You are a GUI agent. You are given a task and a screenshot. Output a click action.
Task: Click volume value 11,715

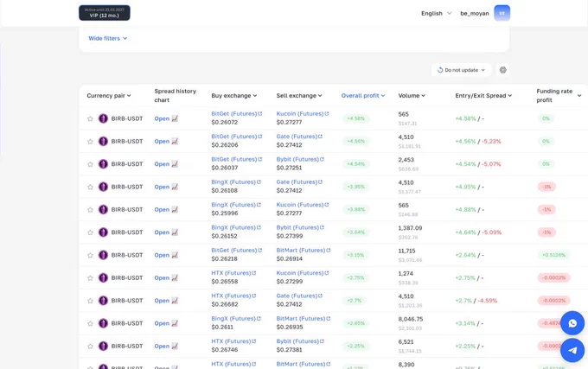coord(407,251)
